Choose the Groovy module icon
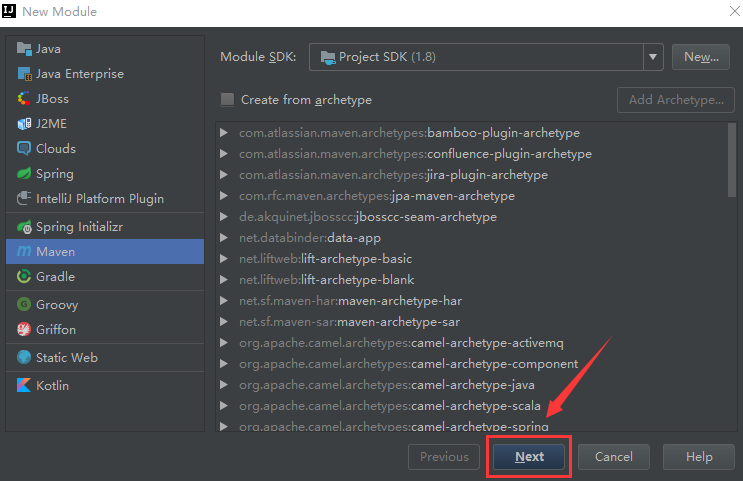 tap(25, 305)
